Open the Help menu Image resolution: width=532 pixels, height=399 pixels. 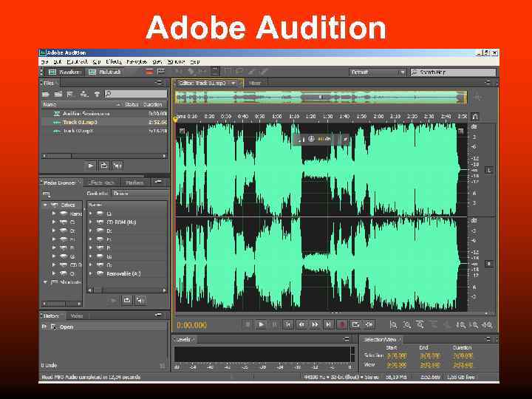[x=195, y=62]
